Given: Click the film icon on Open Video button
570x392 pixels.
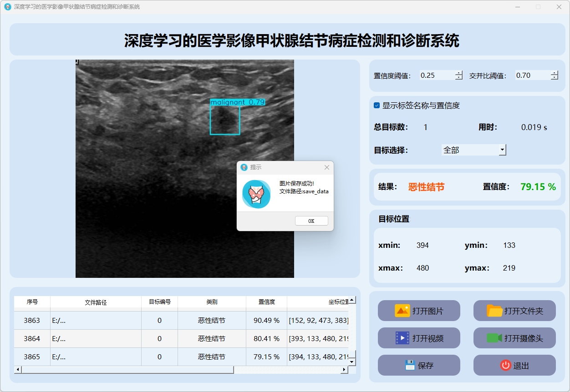Looking at the screenshot, I should coord(402,338).
